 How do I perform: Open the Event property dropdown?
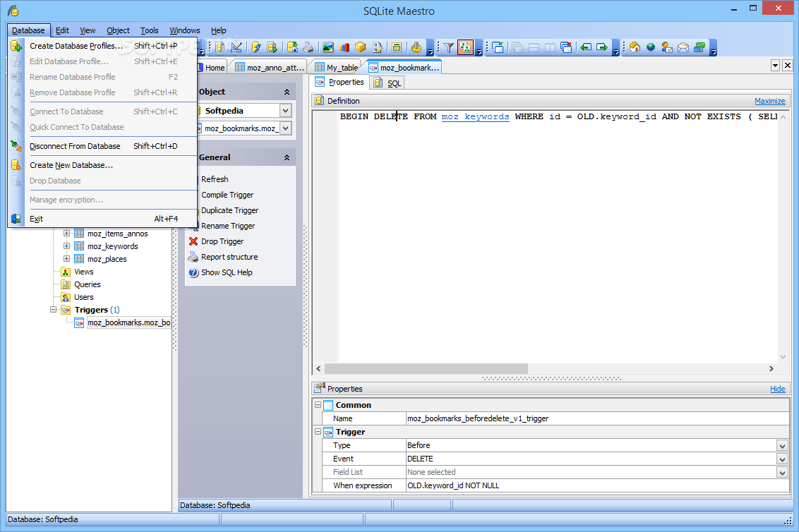tap(782, 459)
